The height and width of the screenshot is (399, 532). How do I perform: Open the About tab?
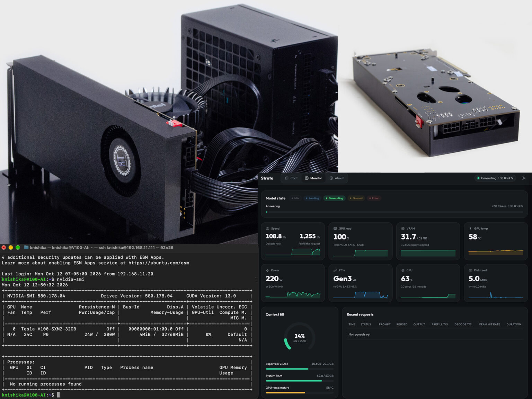337,178
